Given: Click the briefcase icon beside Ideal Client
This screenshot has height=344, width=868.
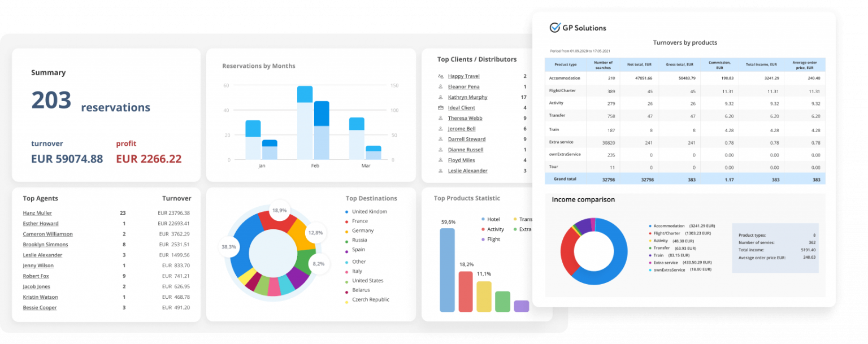Looking at the screenshot, I should pos(441,107).
